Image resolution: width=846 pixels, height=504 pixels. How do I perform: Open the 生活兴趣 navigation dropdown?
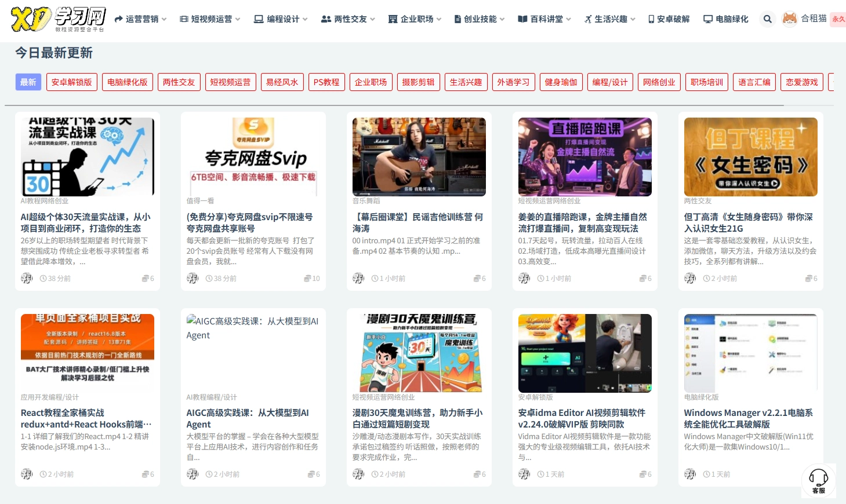click(x=609, y=19)
